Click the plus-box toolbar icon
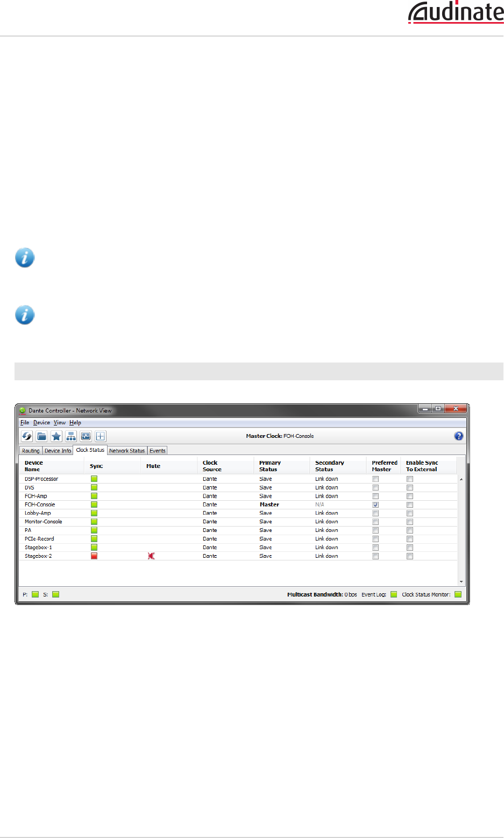Screen dimensions: 504x838 click(101, 436)
